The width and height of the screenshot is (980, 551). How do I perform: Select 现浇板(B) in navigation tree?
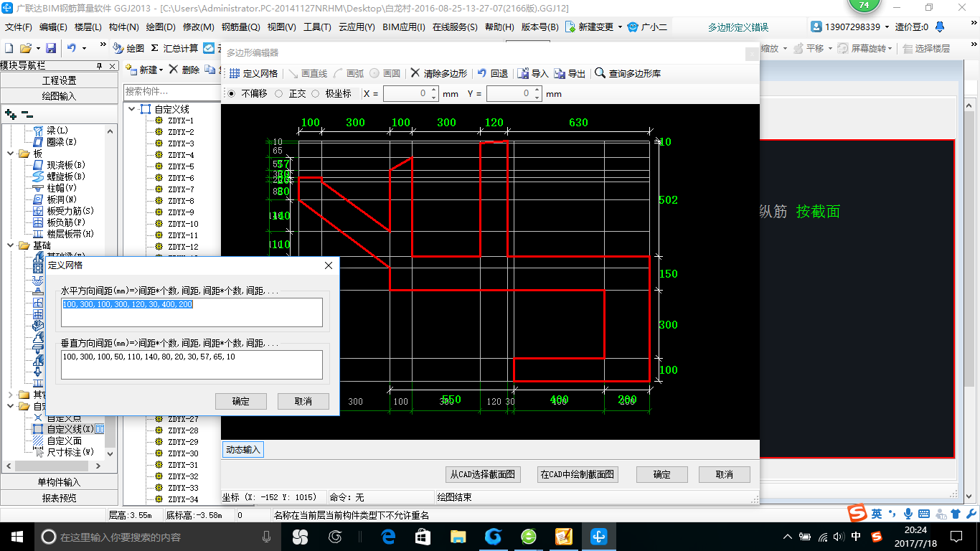[x=60, y=165]
